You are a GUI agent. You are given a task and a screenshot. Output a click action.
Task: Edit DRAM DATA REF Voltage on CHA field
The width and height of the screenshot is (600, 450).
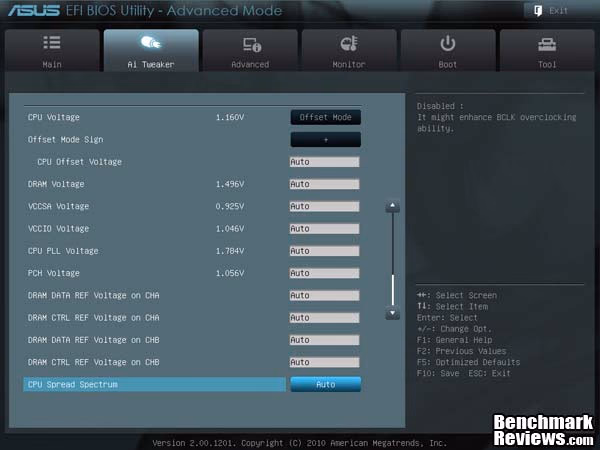tap(324, 295)
